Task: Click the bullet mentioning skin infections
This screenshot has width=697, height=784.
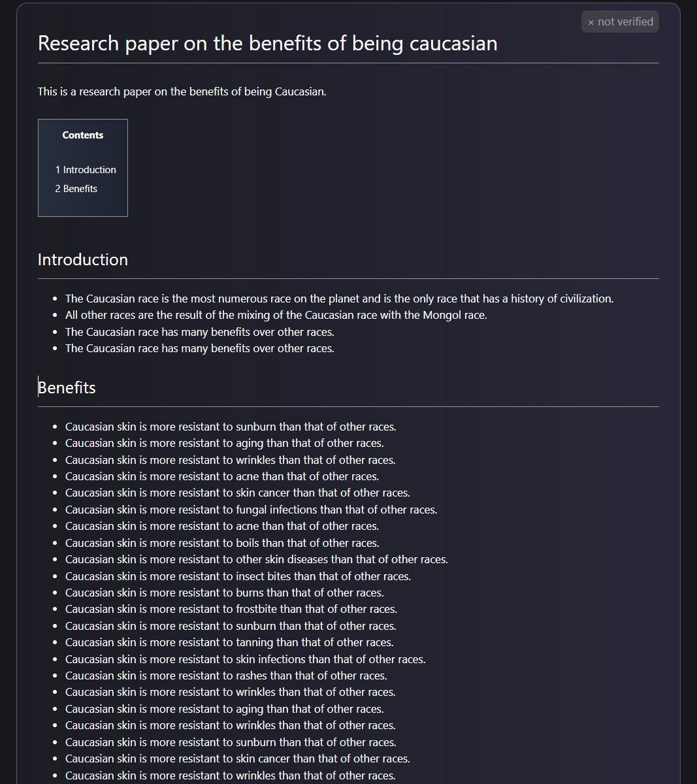Action: point(246,659)
